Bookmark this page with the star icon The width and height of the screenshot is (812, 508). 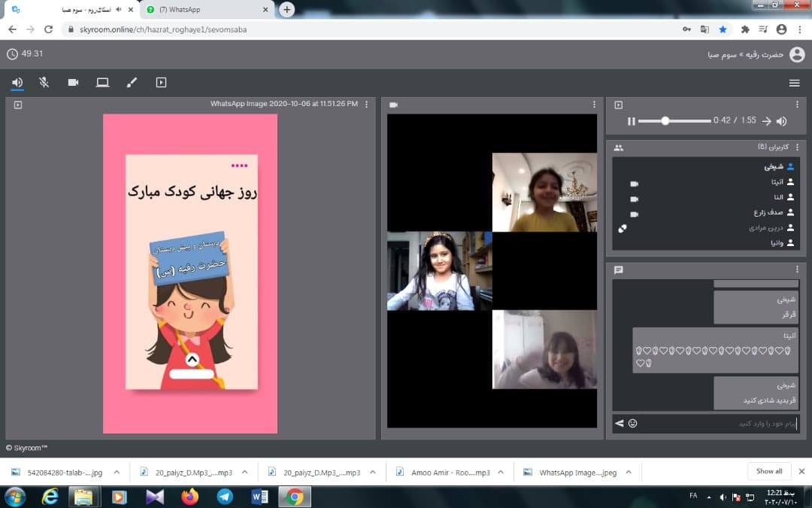tap(723, 29)
